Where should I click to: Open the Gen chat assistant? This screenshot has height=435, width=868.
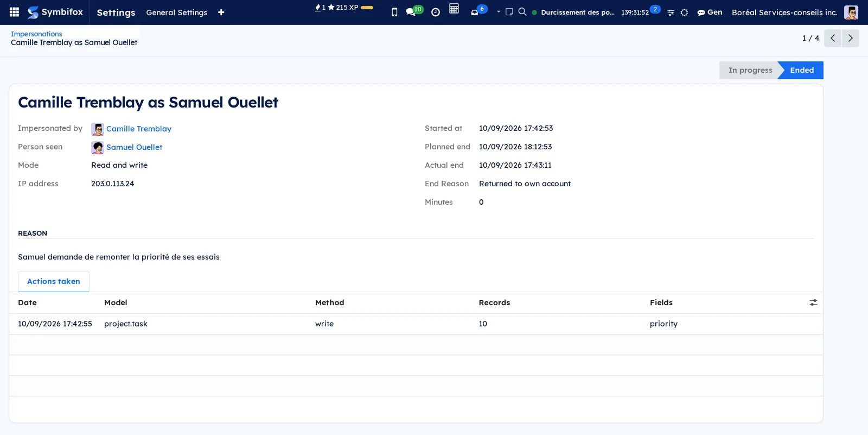click(710, 12)
